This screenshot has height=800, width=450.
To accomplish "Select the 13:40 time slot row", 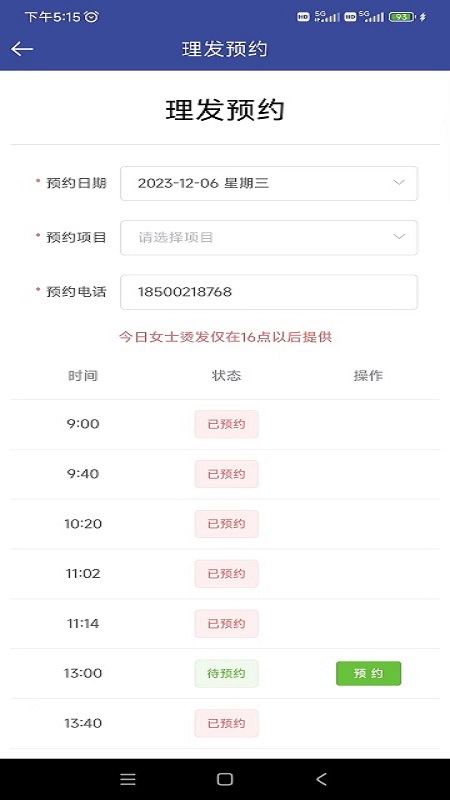I will [225, 723].
